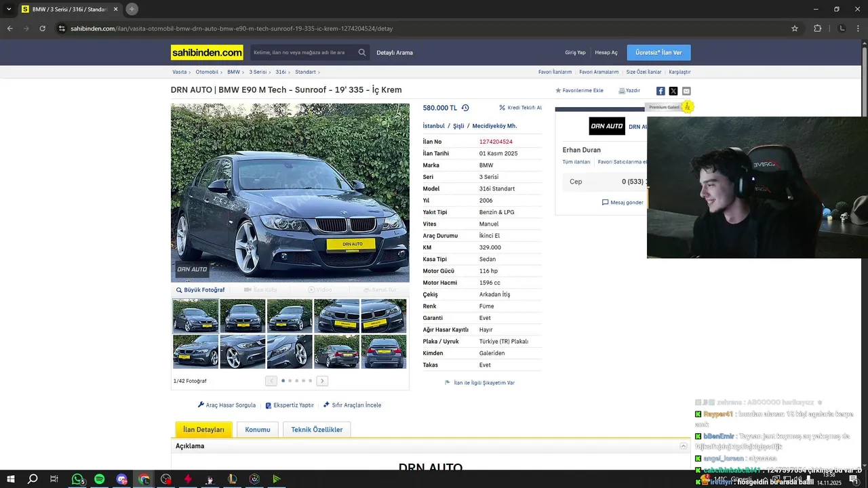The image size is (868, 488).
Task: Click Kredi Teklifi Al link
Action: (520, 108)
